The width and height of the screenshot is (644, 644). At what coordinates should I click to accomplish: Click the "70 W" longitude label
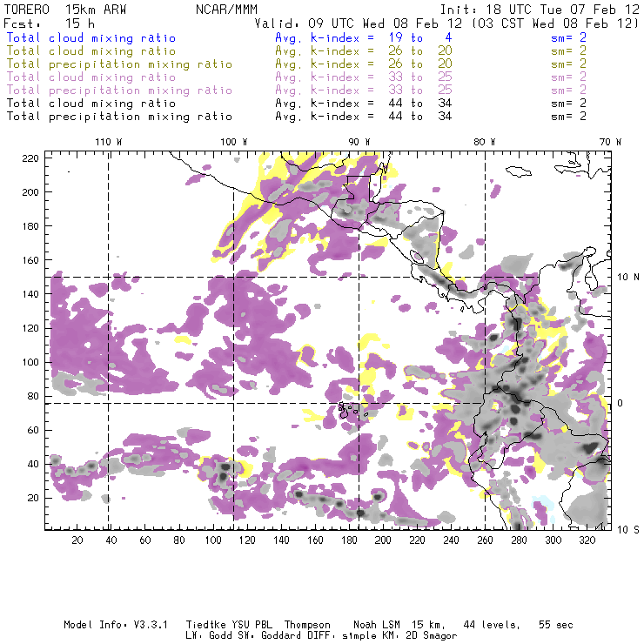tap(610, 142)
